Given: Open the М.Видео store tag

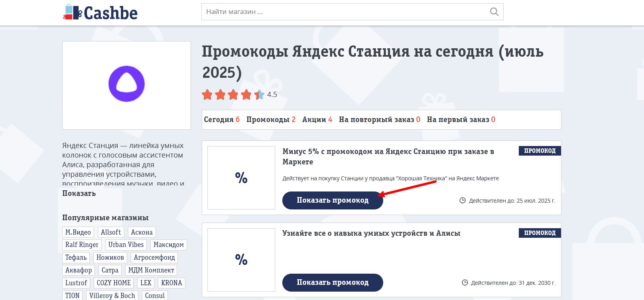Looking at the screenshot, I should pyautogui.click(x=78, y=232).
